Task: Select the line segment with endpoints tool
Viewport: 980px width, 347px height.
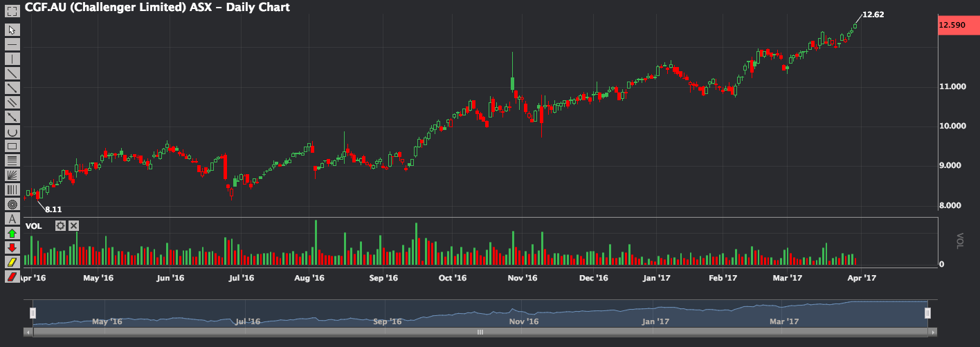Action: (x=12, y=116)
